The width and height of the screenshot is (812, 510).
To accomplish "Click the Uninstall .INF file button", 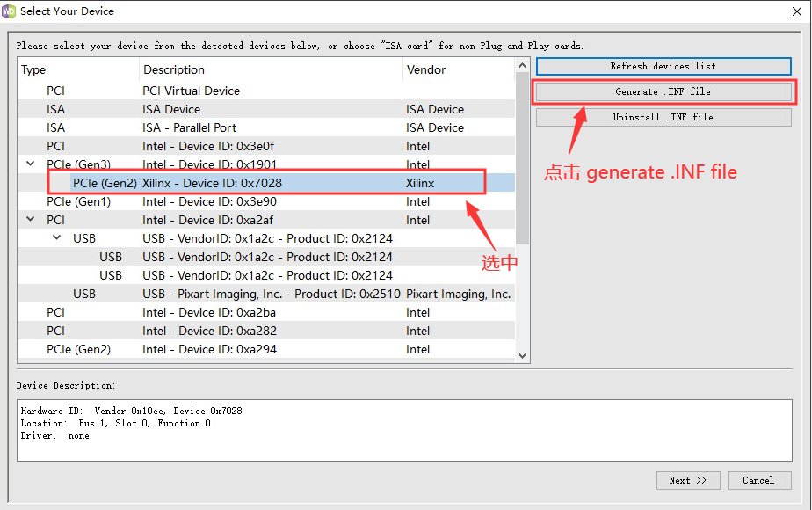I will click(663, 117).
